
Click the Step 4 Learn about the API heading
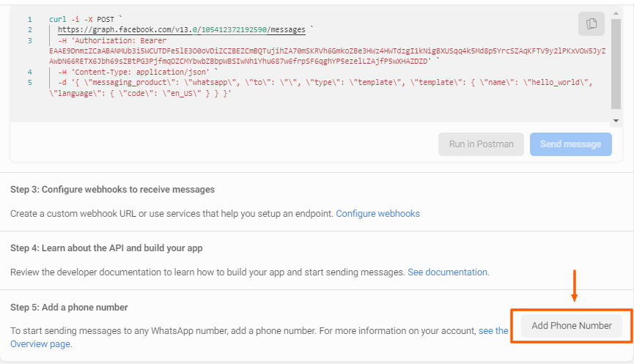point(106,248)
